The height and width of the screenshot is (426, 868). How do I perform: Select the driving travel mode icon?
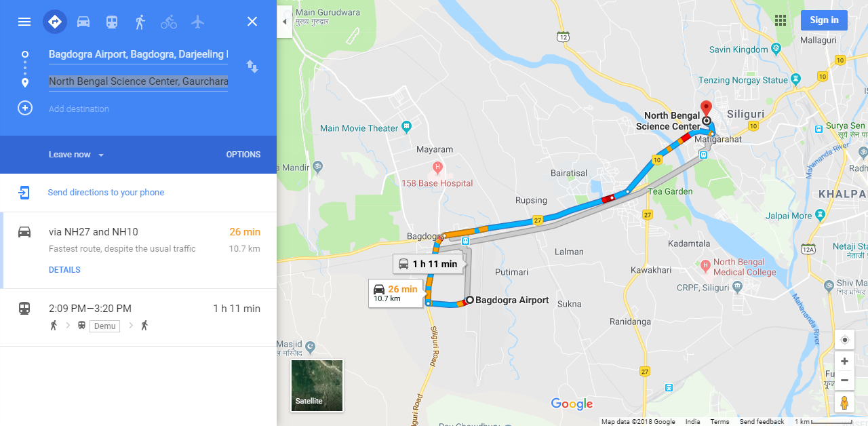coord(83,22)
